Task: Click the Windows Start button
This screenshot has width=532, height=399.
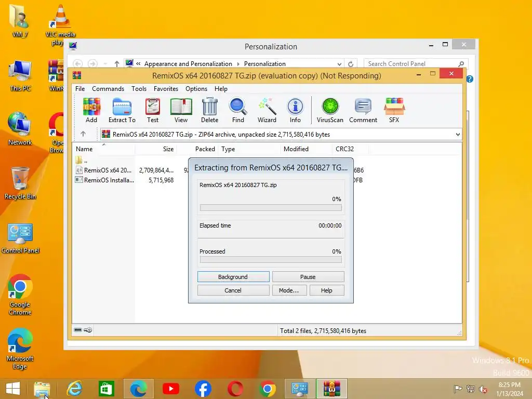Action: click(13, 389)
